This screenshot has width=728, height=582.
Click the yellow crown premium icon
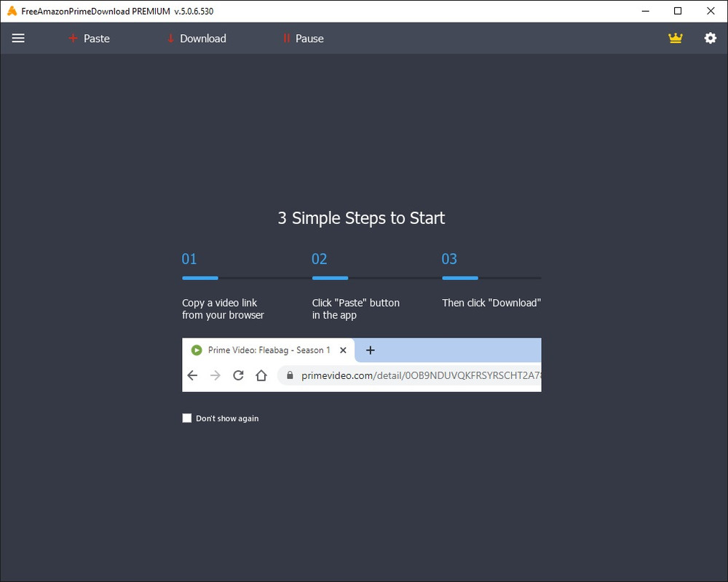[675, 38]
